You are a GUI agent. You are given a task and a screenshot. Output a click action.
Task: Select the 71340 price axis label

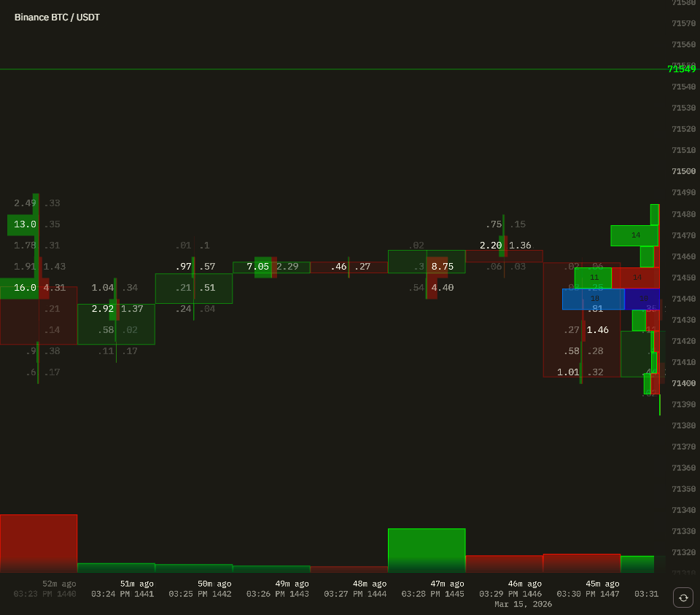pyautogui.click(x=682, y=510)
